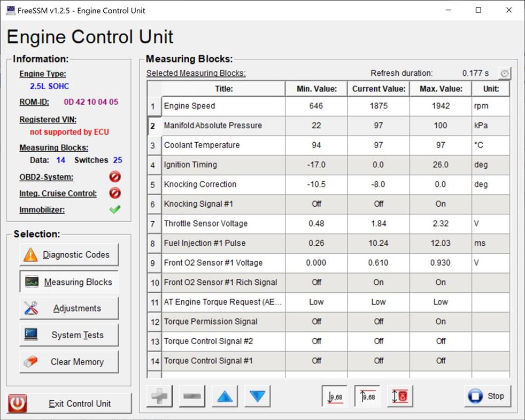
Task: Click the Current Value column header
Action: (x=379, y=89)
